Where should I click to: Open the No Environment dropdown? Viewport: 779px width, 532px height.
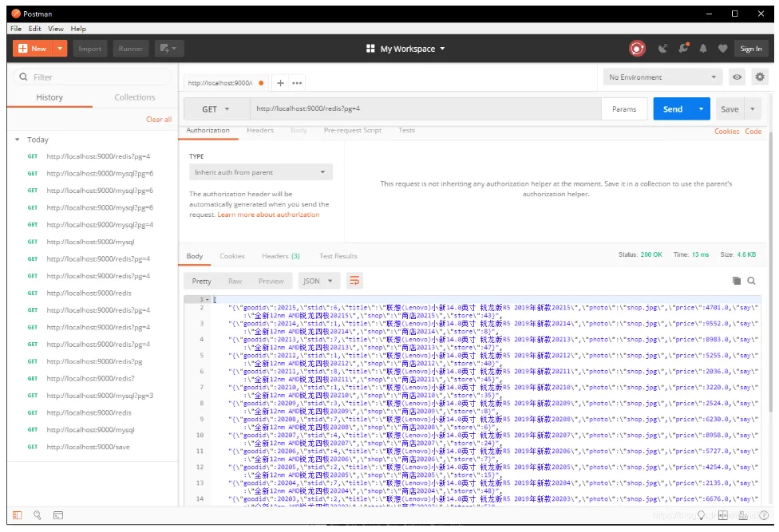(662, 77)
